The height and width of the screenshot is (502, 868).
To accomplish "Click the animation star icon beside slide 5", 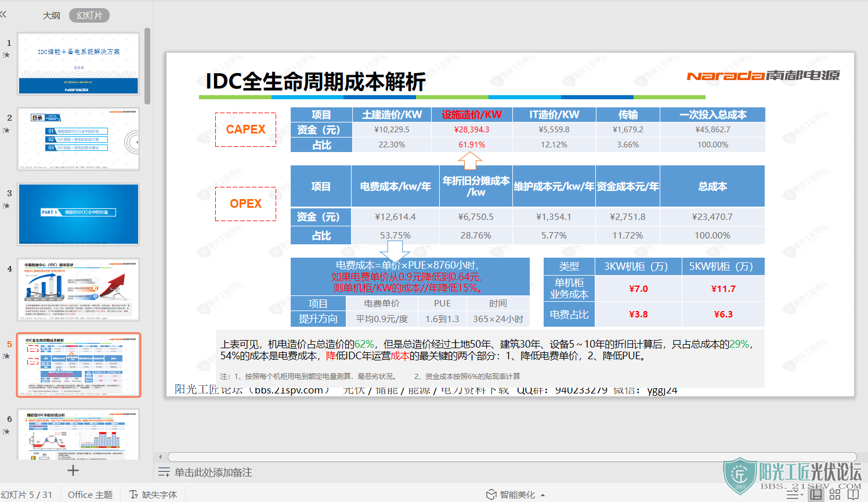I will [x=6, y=356].
